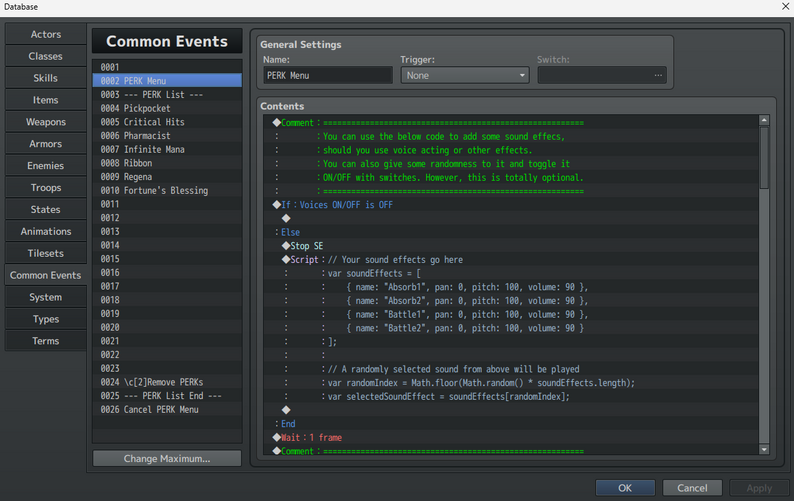This screenshot has height=501, width=794.
Task: Click the Contents scrollbar up arrow
Action: coord(764,120)
